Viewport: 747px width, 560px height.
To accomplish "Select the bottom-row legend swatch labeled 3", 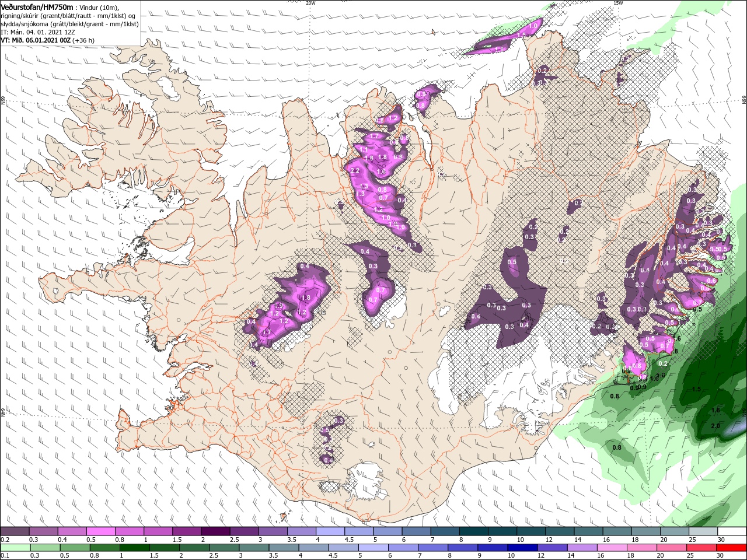I will (254, 548).
